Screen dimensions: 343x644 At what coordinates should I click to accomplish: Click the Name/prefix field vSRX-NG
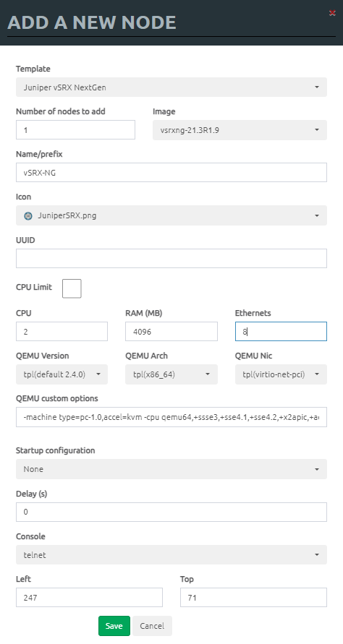[171, 173]
